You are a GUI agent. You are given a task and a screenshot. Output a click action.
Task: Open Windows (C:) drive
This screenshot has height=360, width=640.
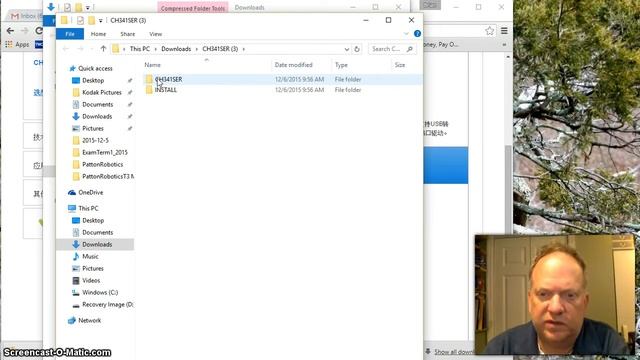[100, 293]
